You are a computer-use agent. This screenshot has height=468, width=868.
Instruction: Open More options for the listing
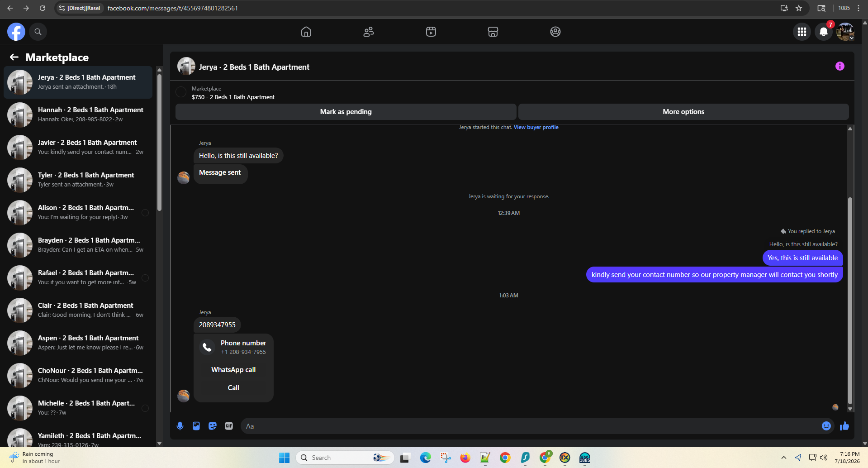683,112
